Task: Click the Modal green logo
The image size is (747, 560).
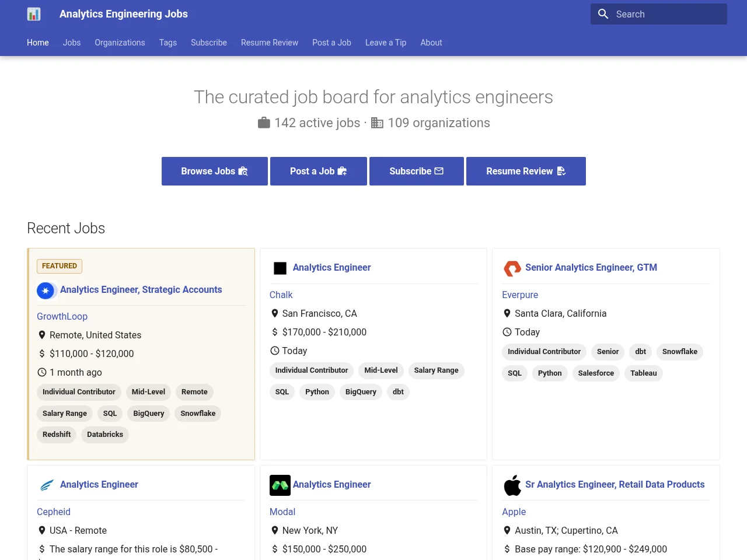Action: click(x=280, y=485)
